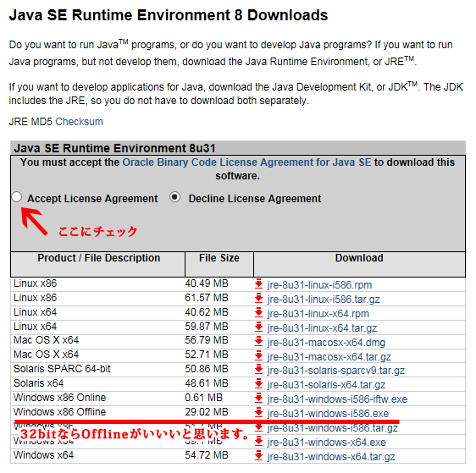
Task: Download jre-8u31-solaris-sparcv9.tar.gz file link
Action: point(335,371)
